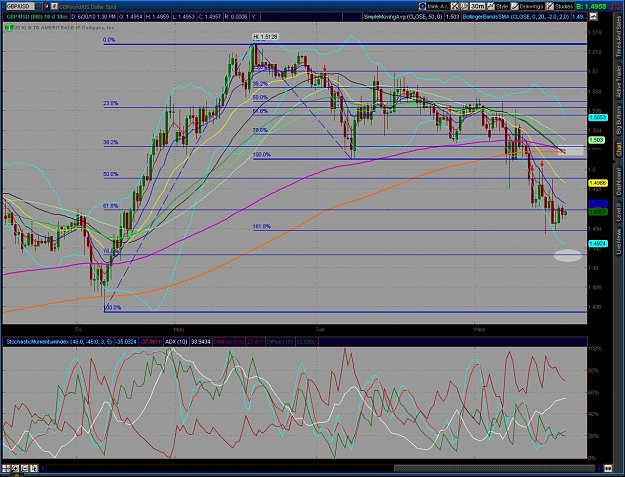
Task: Select the Chart side tab
Action: pos(618,149)
